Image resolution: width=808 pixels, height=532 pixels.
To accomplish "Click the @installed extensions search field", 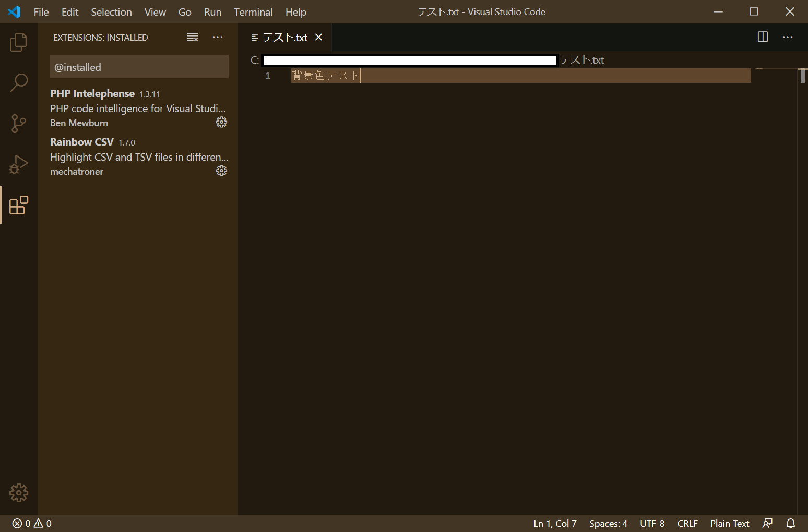I will click(139, 67).
